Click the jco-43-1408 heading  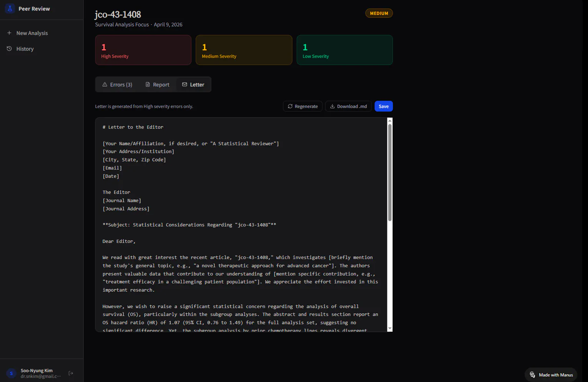pyautogui.click(x=118, y=14)
